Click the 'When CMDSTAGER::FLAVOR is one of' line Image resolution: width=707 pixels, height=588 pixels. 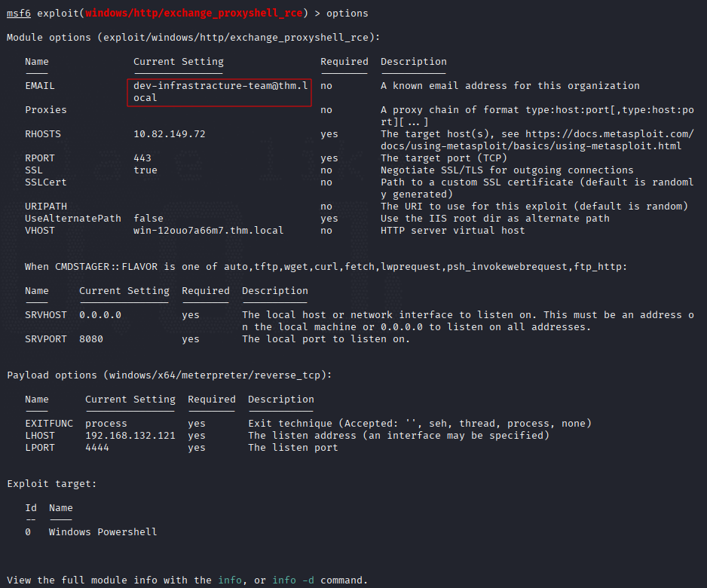[326, 267]
